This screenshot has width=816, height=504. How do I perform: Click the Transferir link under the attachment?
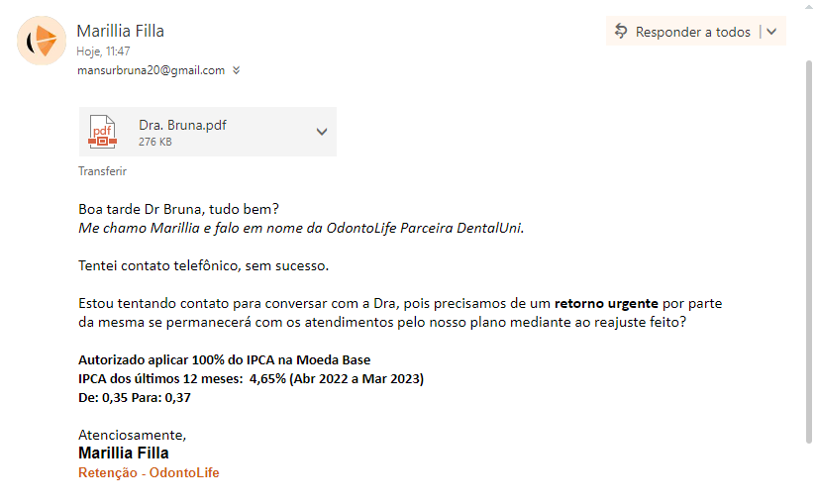(102, 170)
